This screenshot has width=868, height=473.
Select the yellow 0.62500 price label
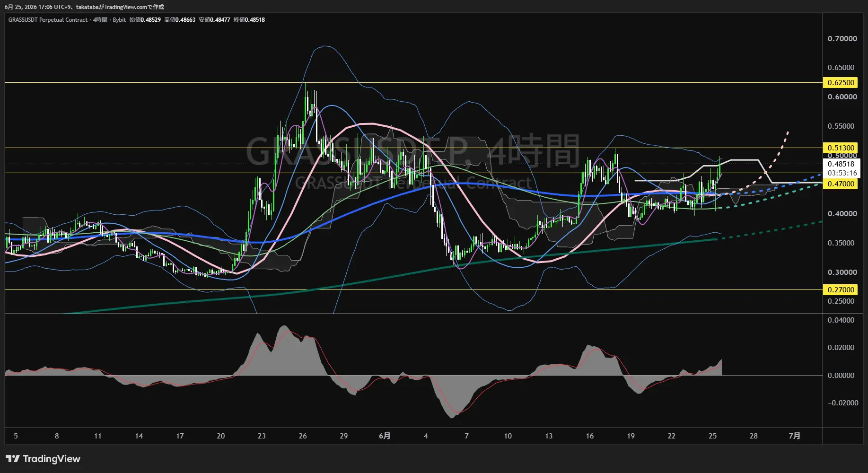[x=841, y=83]
